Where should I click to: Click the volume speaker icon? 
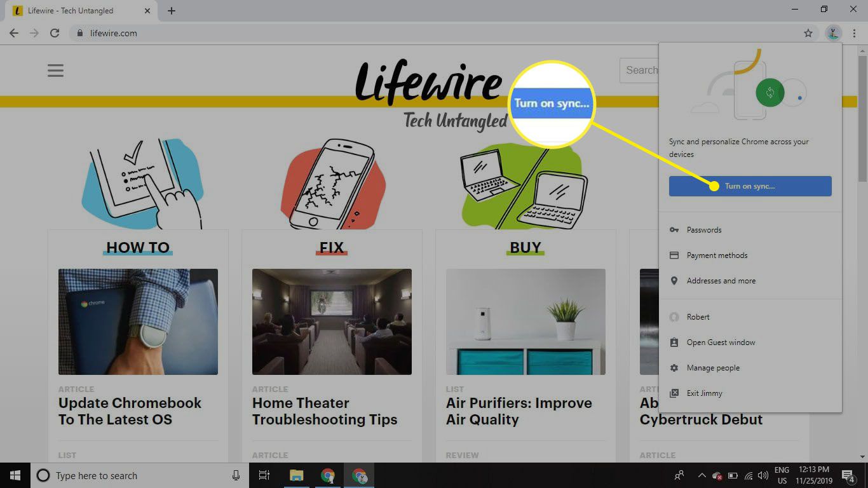[x=763, y=475]
